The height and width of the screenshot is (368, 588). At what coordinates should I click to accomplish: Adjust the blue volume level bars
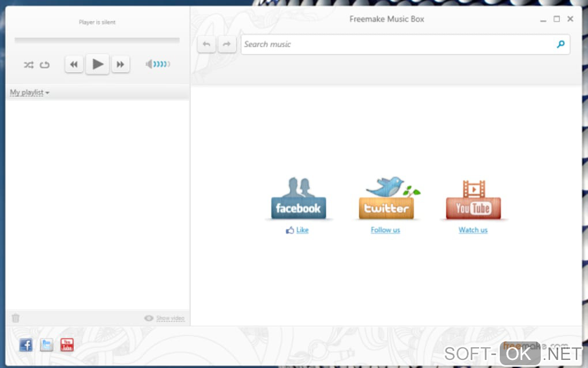click(161, 64)
